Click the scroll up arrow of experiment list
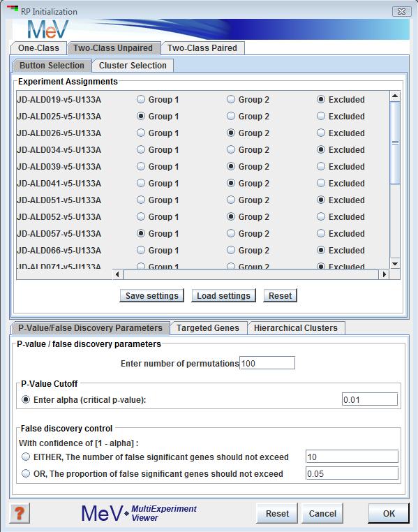 395,96
